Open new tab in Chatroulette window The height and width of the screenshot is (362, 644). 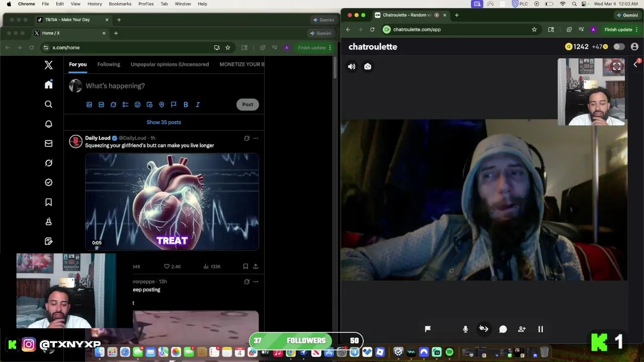(457, 15)
